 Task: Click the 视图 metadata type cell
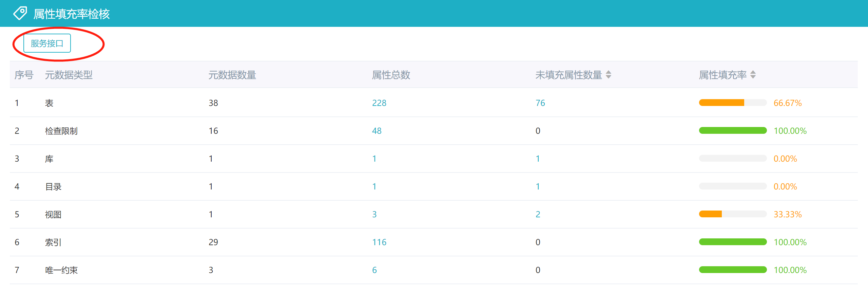(x=53, y=214)
